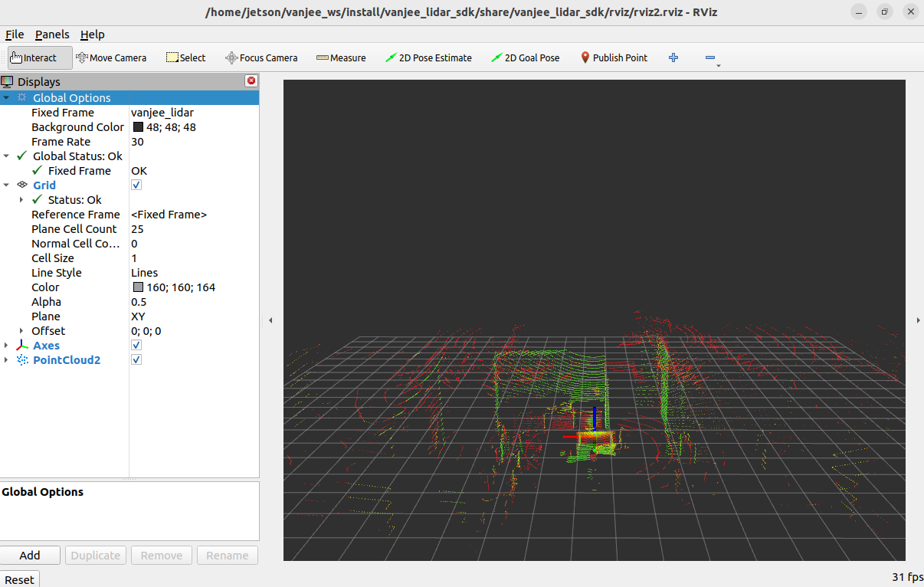The width and height of the screenshot is (924, 587).
Task: Activate the Focus Camera tool
Action: [261, 57]
